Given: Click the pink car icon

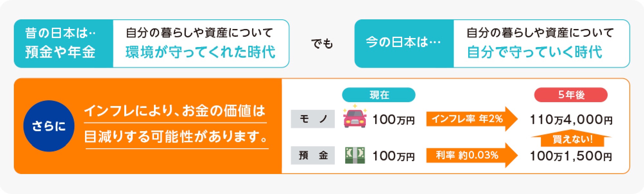Looking at the screenshot, I should tap(355, 117).
